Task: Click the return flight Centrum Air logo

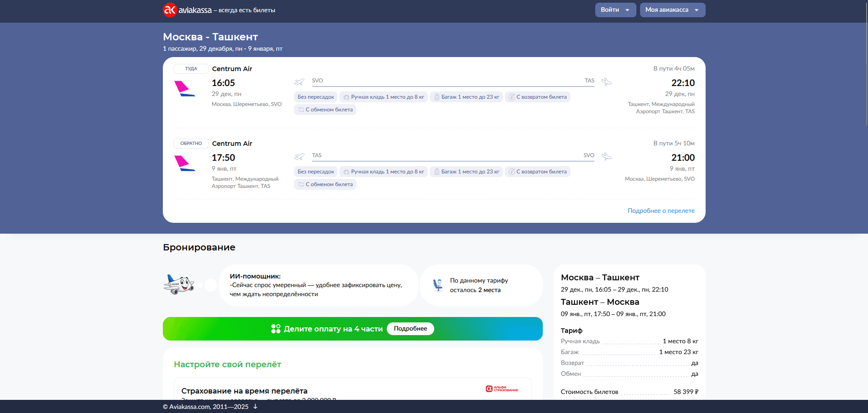Action: click(185, 163)
